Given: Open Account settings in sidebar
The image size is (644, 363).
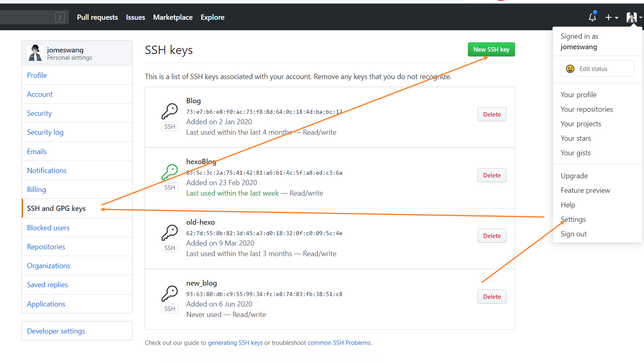Looking at the screenshot, I should coord(77,94).
